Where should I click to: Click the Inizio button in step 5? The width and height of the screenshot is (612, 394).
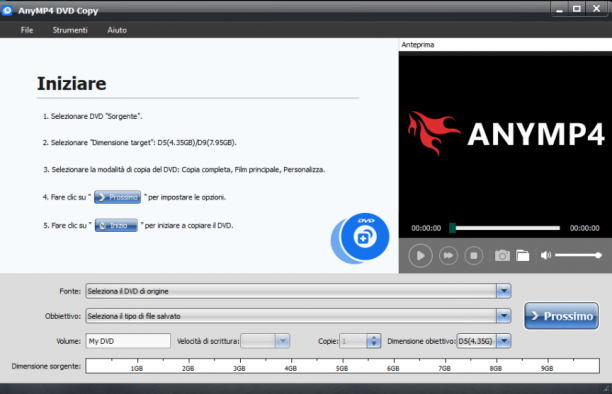click(x=116, y=225)
